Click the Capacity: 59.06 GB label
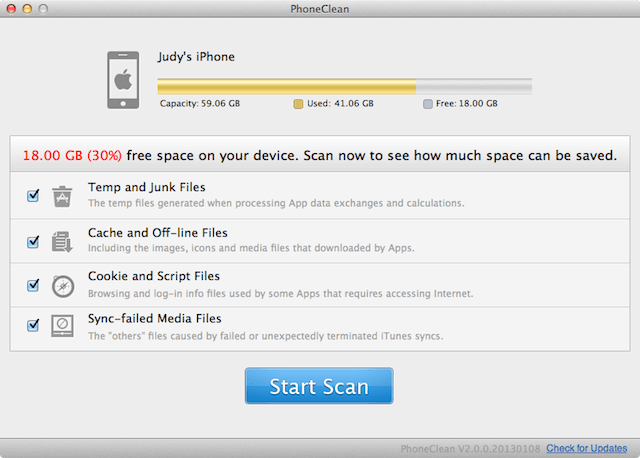 pyautogui.click(x=200, y=104)
